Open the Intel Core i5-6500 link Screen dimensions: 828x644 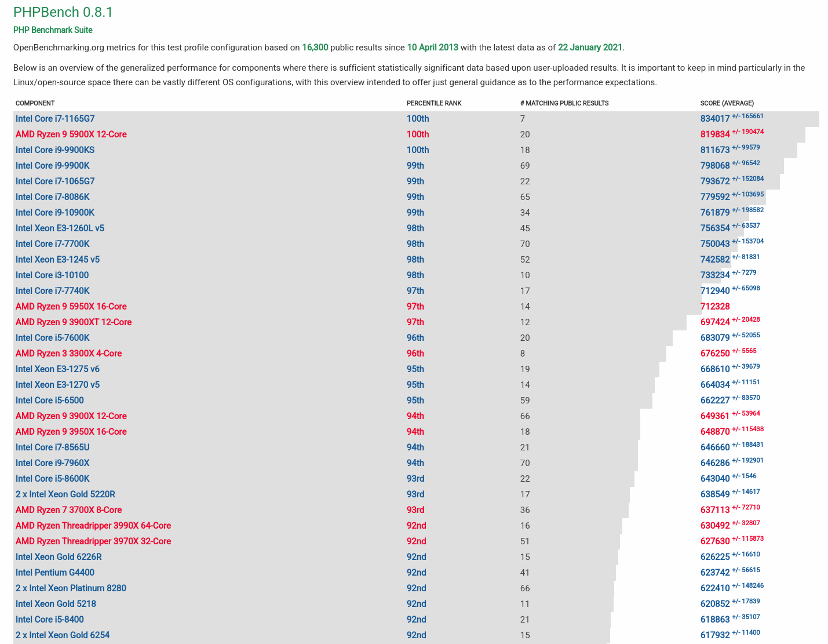click(50, 401)
